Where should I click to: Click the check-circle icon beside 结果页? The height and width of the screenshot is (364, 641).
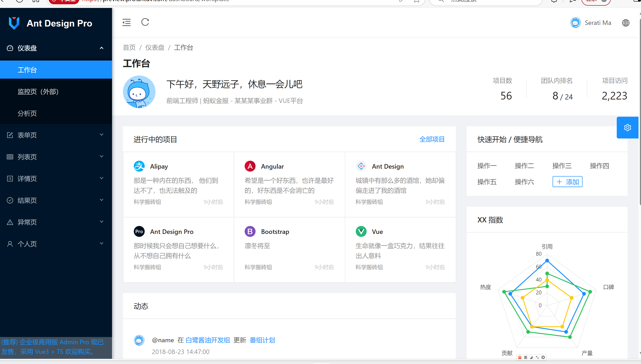click(10, 200)
